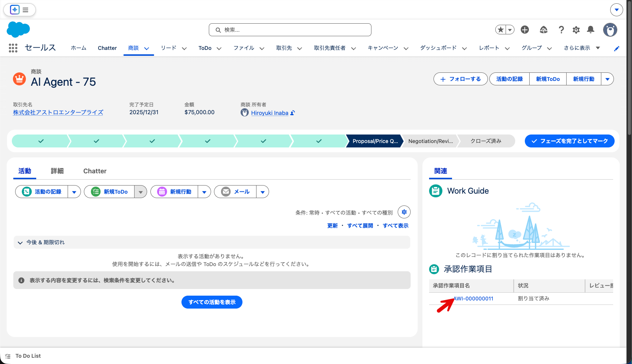Image resolution: width=632 pixels, height=364 pixels.
Task: Open the 取引先 navigation tab
Action: pyautogui.click(x=284, y=48)
